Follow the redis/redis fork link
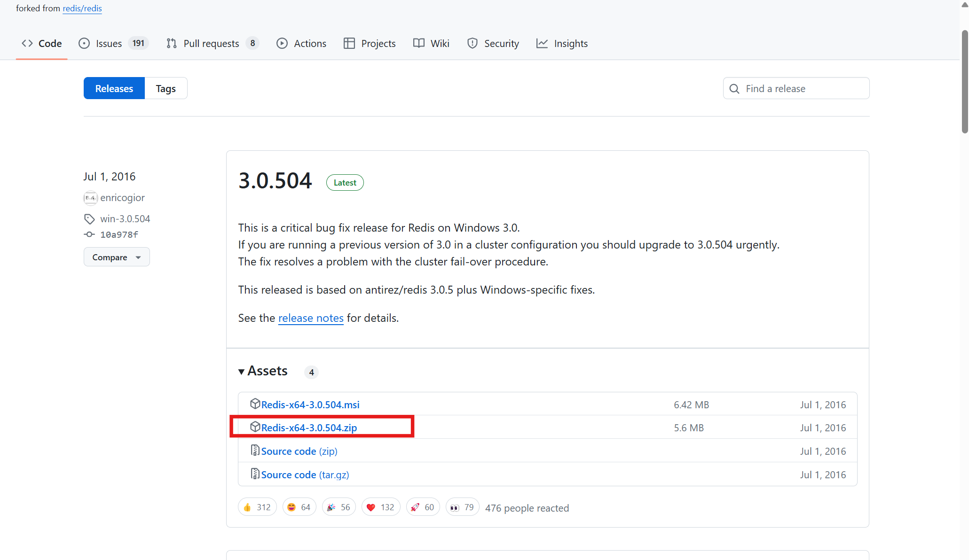 tap(82, 8)
